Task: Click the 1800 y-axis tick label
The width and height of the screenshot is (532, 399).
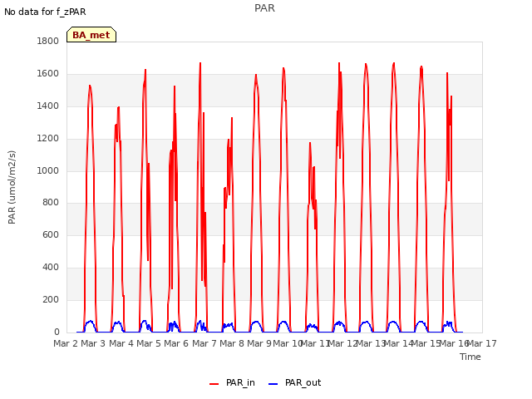Action: pyautogui.click(x=48, y=41)
